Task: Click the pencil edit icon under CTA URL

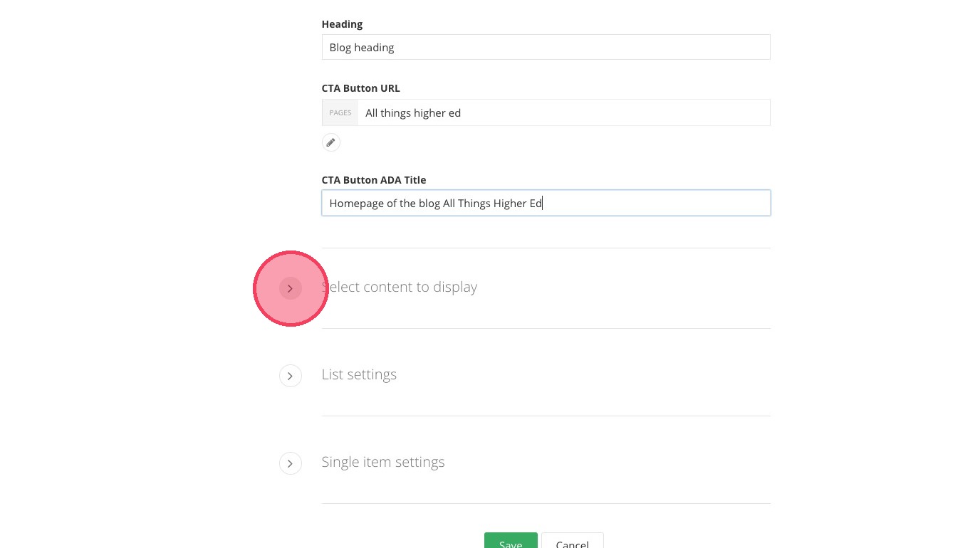Action: click(330, 142)
